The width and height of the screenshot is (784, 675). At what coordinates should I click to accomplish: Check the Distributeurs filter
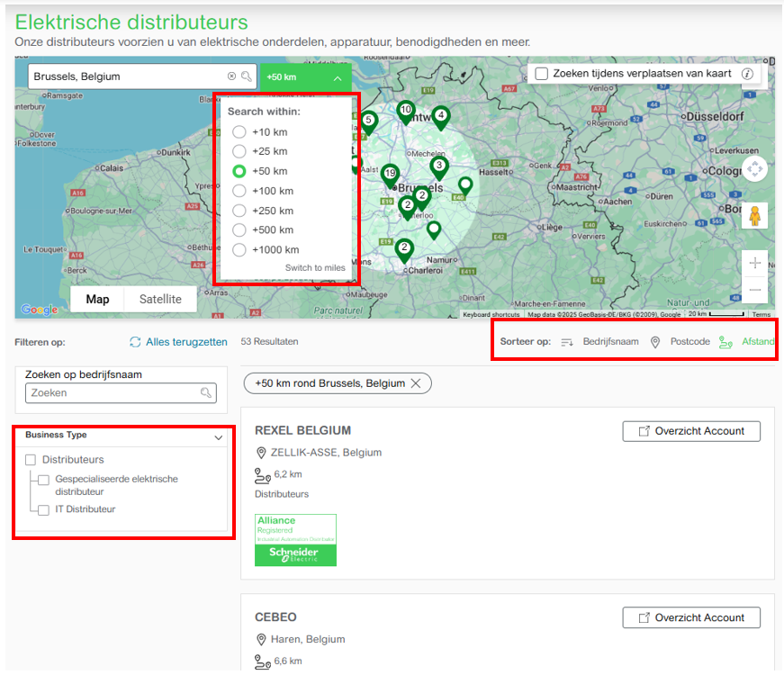[31, 460]
